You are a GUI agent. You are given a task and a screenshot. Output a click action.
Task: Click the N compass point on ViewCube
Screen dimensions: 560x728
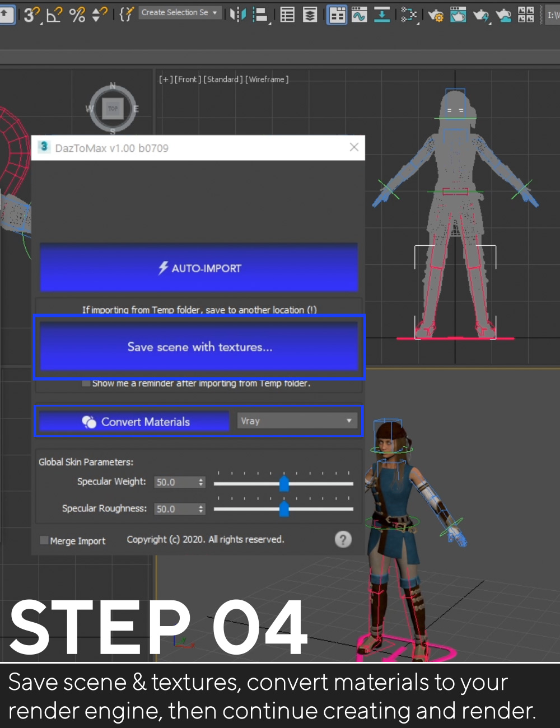click(113, 86)
